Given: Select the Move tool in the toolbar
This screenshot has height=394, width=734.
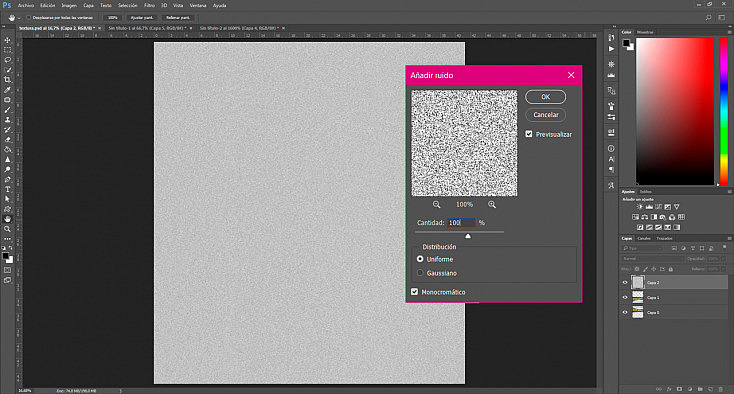Looking at the screenshot, I should coord(7,40).
